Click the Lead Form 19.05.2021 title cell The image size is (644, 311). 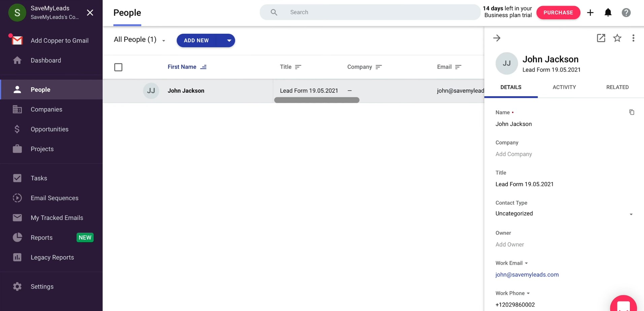click(x=309, y=90)
